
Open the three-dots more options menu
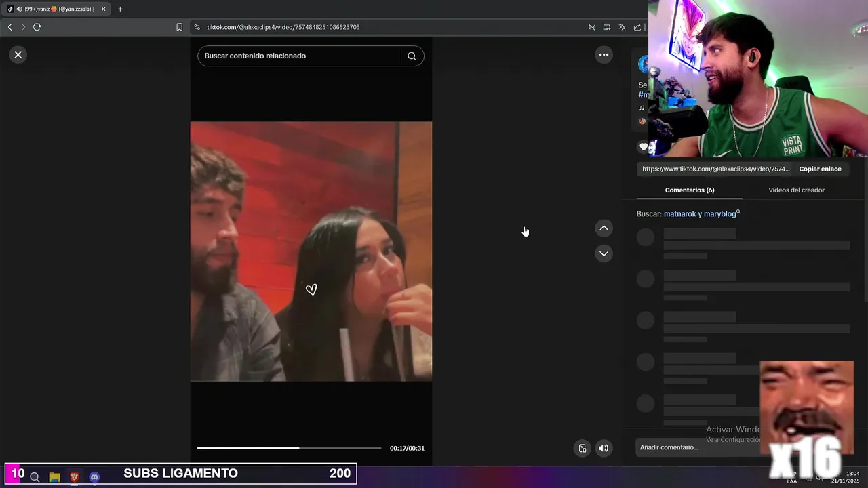pos(604,55)
